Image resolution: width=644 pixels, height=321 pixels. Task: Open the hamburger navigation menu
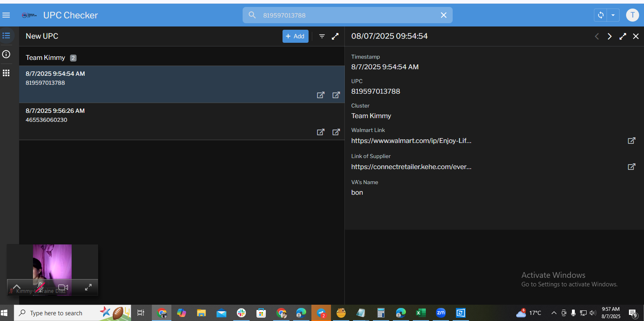[x=6, y=15]
